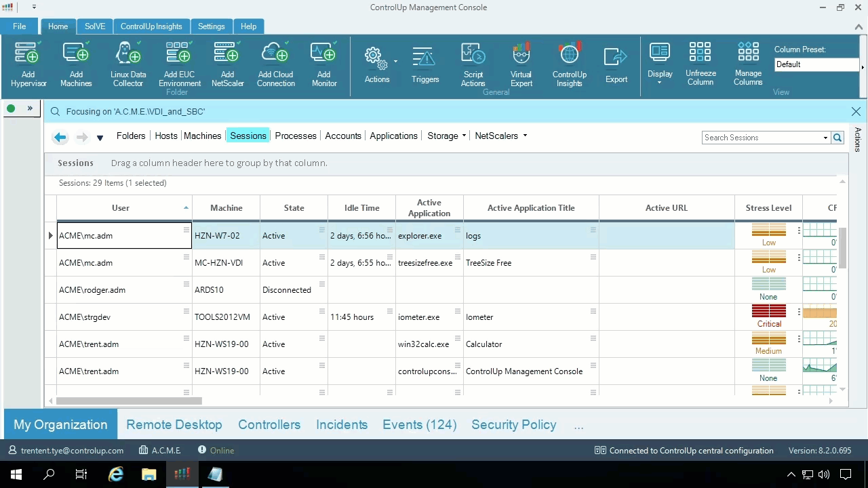Image resolution: width=868 pixels, height=488 pixels.
Task: Navigate back with the blue arrow
Action: pos(60,138)
